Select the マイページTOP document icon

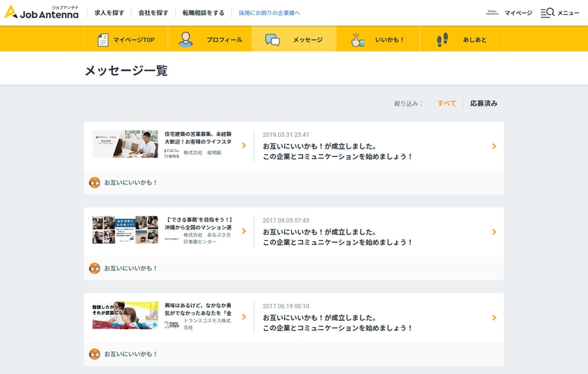pos(102,39)
